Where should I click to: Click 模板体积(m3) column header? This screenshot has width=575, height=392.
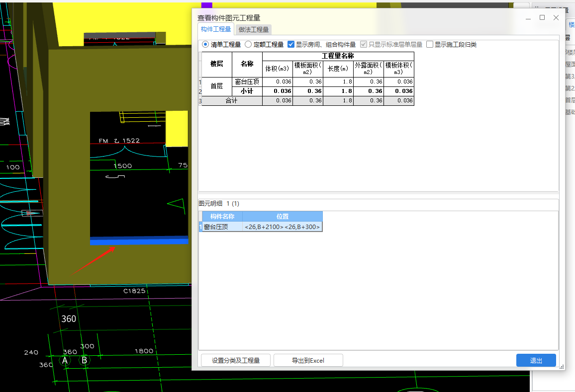399,69
